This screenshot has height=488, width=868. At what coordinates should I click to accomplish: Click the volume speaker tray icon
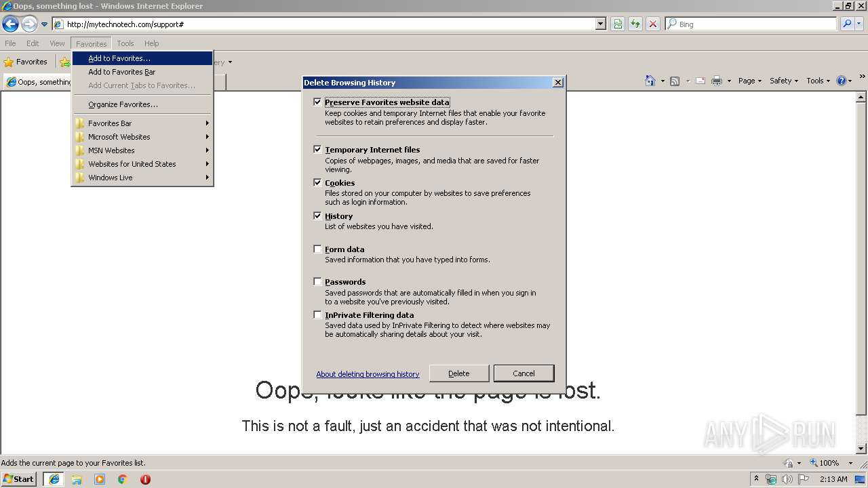787,479
